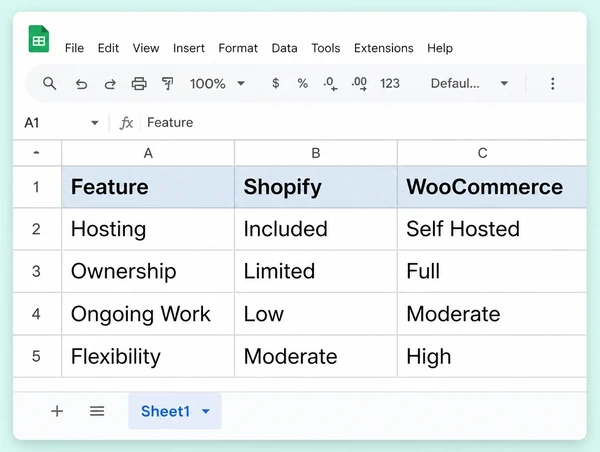Click the select-all corner box
This screenshot has height=452, width=600.
pyautogui.click(x=37, y=153)
